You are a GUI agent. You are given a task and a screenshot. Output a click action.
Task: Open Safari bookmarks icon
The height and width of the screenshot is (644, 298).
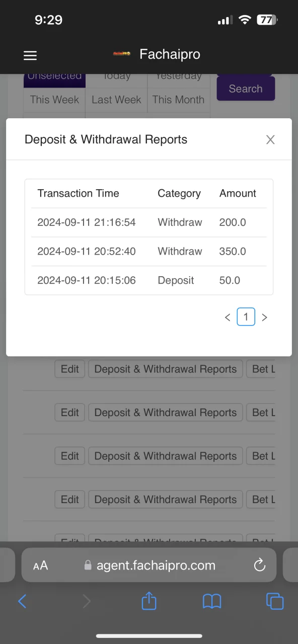pos(212,601)
